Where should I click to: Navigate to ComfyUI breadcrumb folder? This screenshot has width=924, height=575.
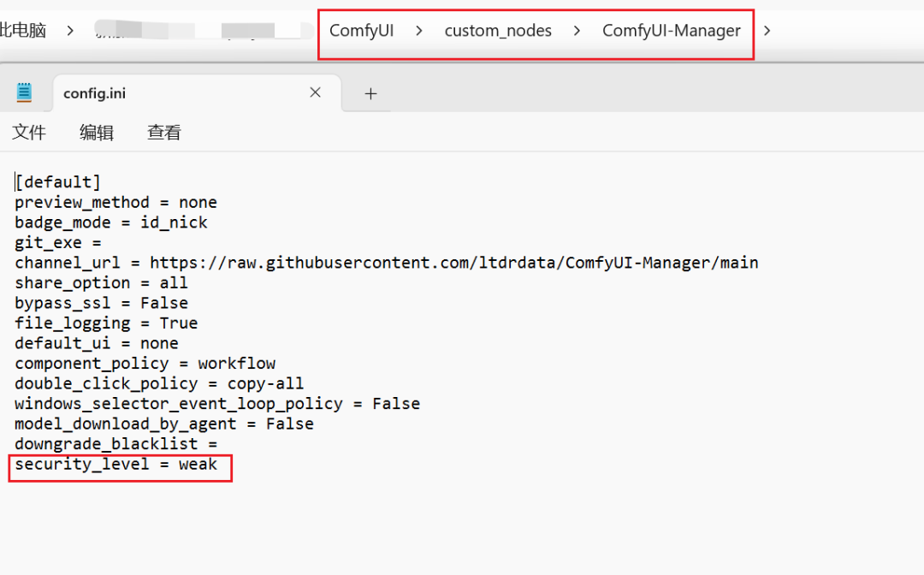(x=361, y=31)
